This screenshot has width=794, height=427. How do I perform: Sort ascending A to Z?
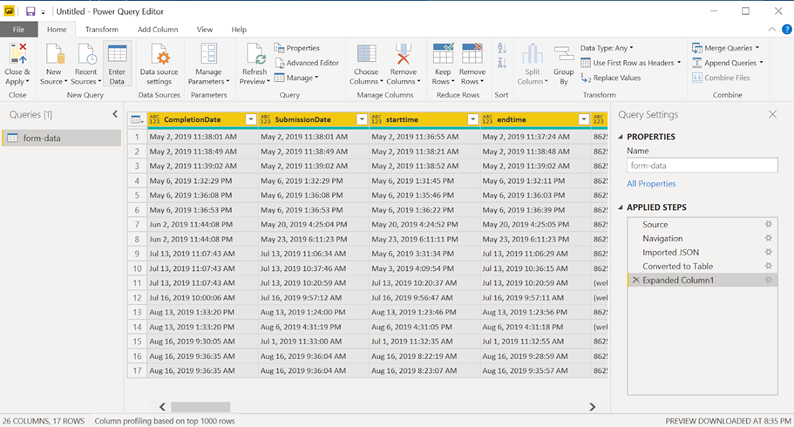[502, 49]
